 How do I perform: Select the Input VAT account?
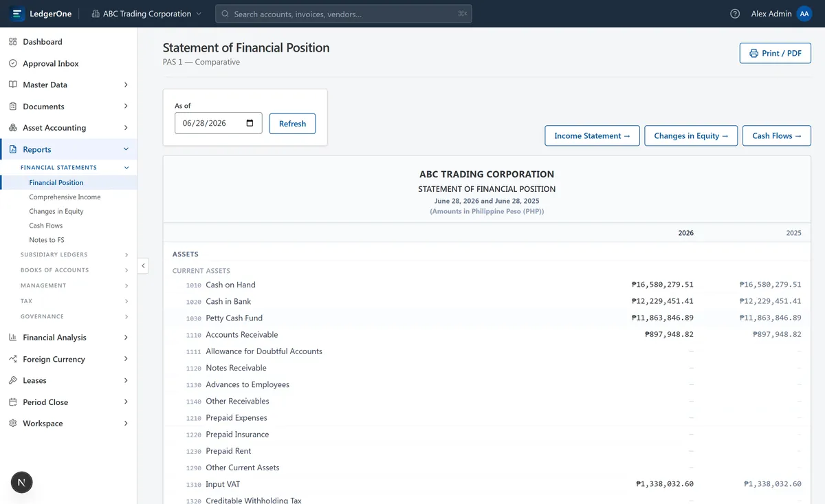click(487, 484)
